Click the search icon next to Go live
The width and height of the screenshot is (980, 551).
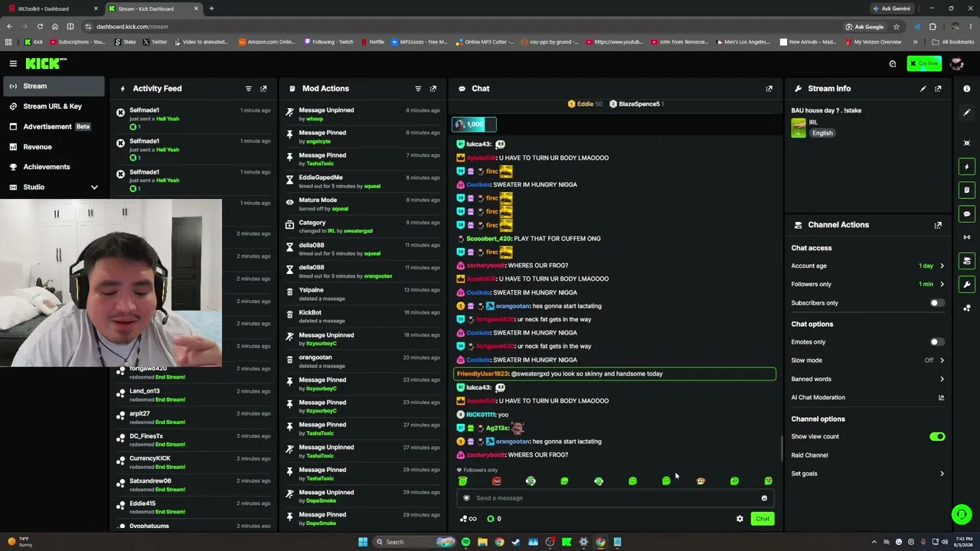pos(893,64)
